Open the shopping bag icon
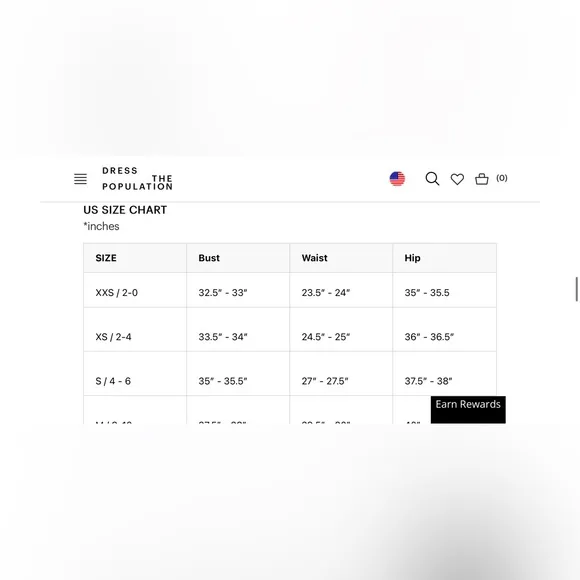The width and height of the screenshot is (580, 580). 482,179
